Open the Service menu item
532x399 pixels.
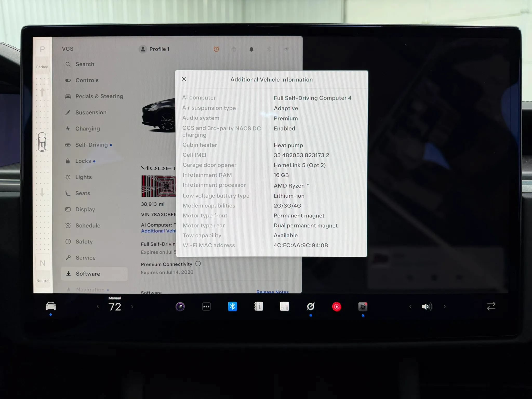click(x=81, y=258)
